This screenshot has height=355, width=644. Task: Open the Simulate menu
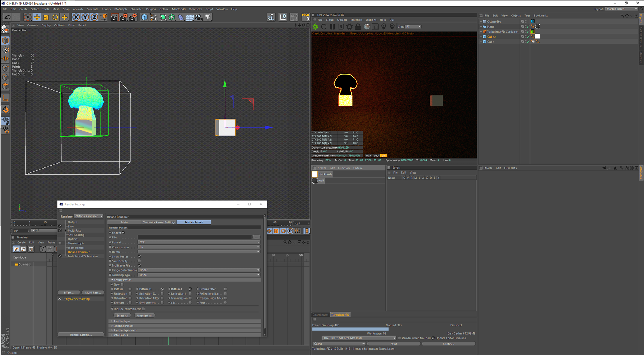[x=93, y=9]
